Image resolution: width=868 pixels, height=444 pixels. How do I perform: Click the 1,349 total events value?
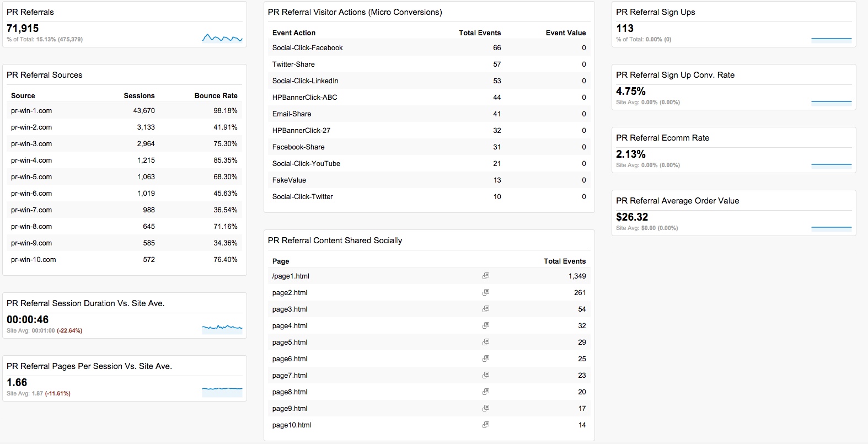click(x=577, y=276)
